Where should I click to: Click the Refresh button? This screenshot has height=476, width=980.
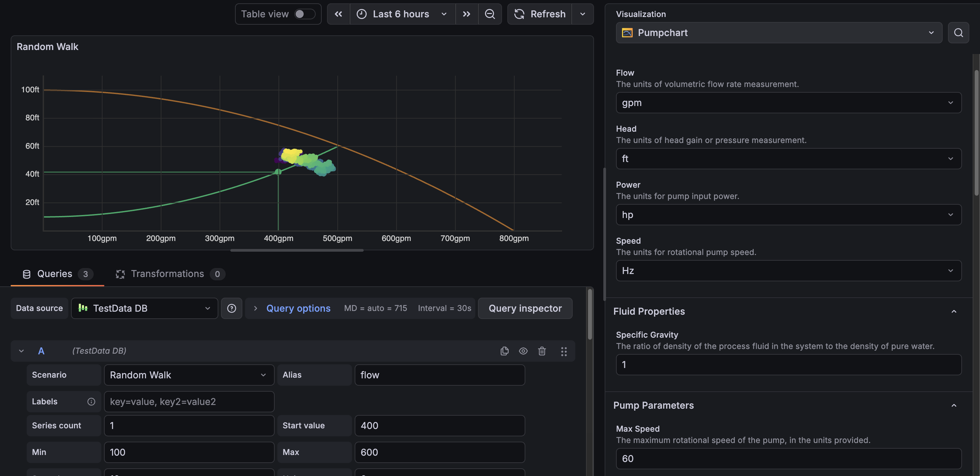(x=539, y=14)
